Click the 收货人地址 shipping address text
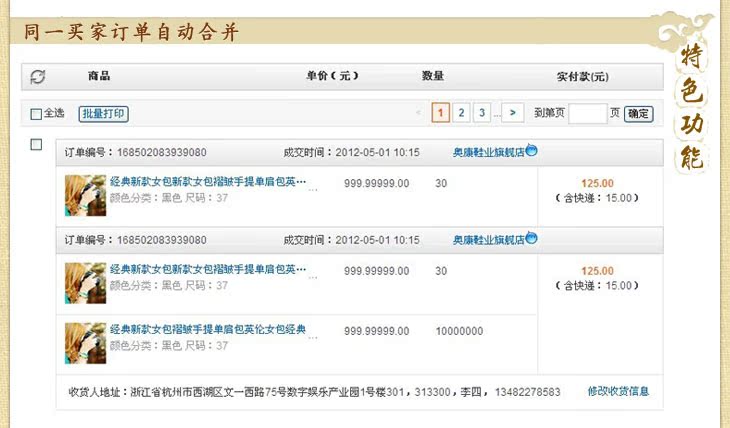Screen dimensions: 730x428 (314, 392)
